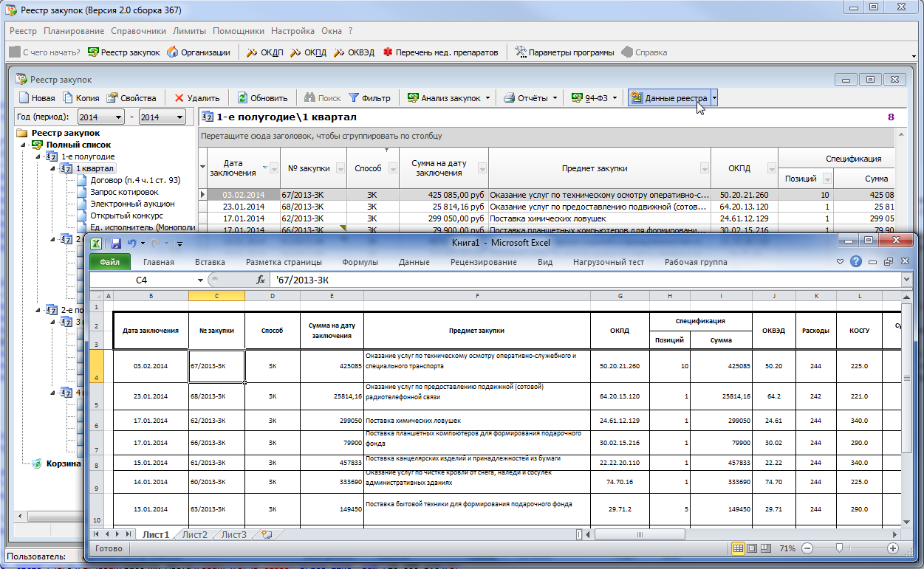Click the green Файл button in Excel

(109, 262)
